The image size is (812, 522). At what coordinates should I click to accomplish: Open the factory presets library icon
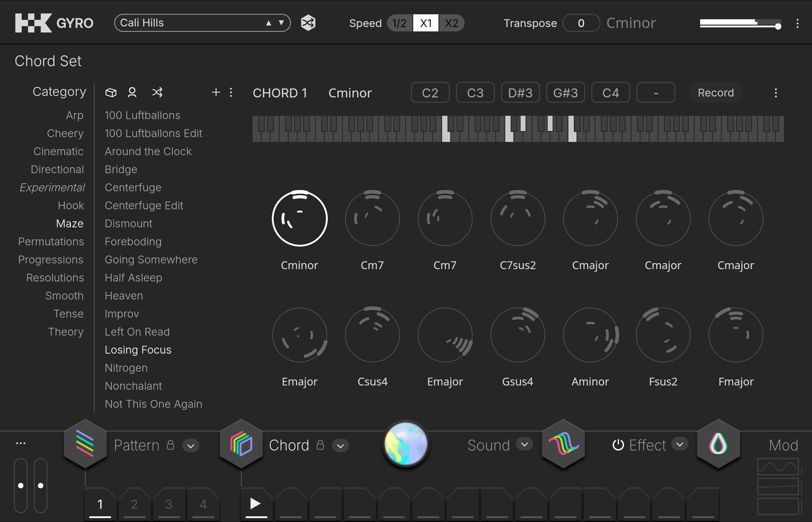111,92
